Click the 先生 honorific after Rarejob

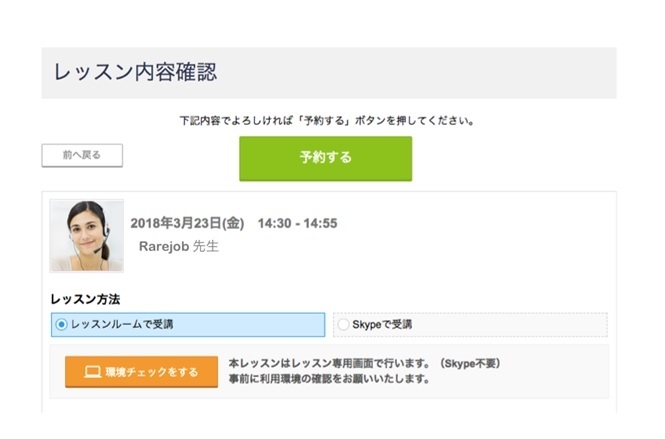point(205,246)
